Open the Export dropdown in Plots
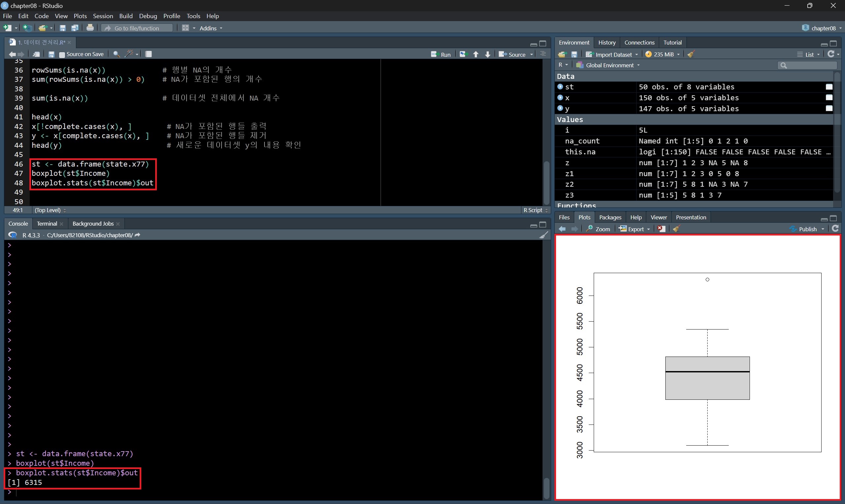845x504 pixels. point(635,229)
